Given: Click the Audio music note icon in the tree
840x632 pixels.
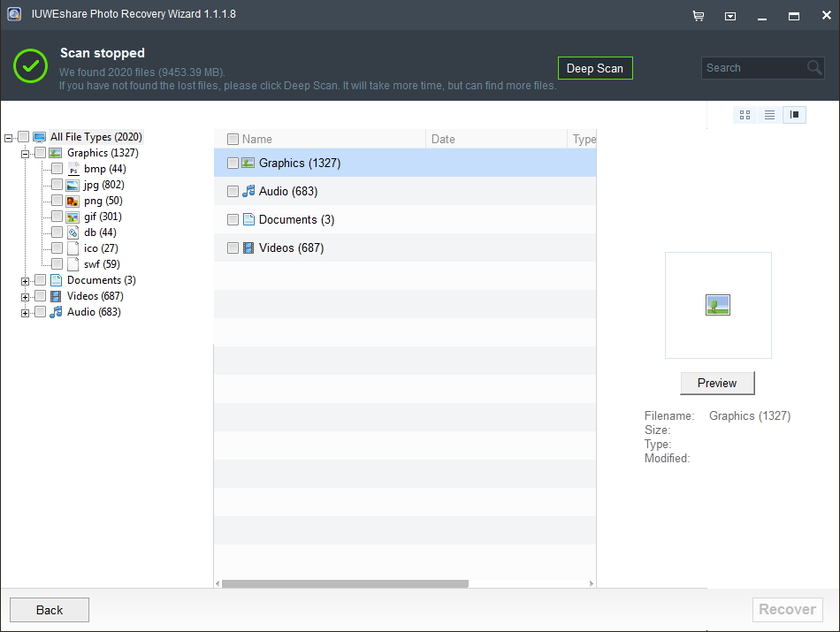Looking at the screenshot, I should pos(56,312).
